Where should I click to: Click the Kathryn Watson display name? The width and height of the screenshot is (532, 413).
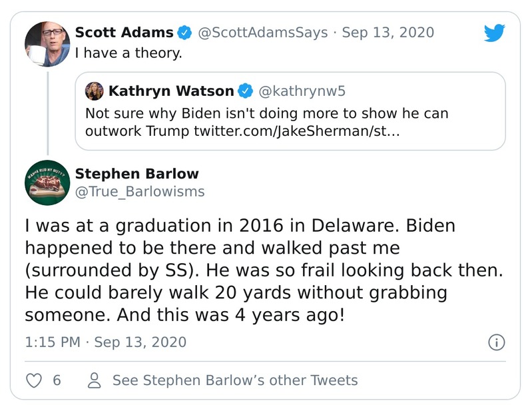[171, 91]
